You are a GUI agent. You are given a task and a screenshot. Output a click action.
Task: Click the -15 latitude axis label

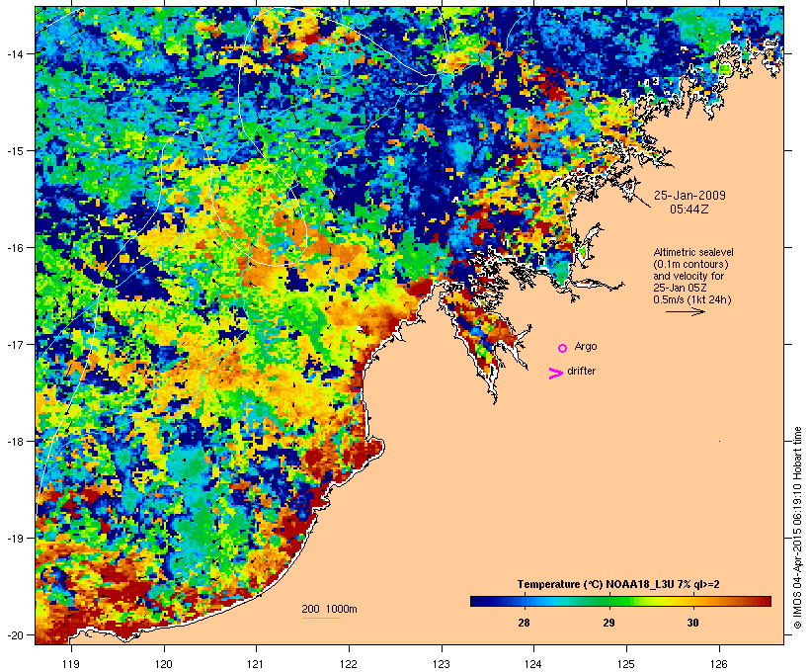coord(14,150)
